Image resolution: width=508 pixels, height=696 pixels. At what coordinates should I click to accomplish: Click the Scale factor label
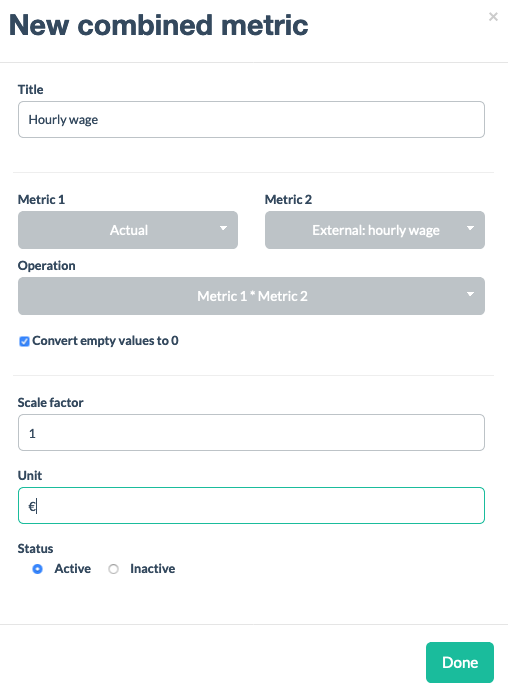pos(51,403)
